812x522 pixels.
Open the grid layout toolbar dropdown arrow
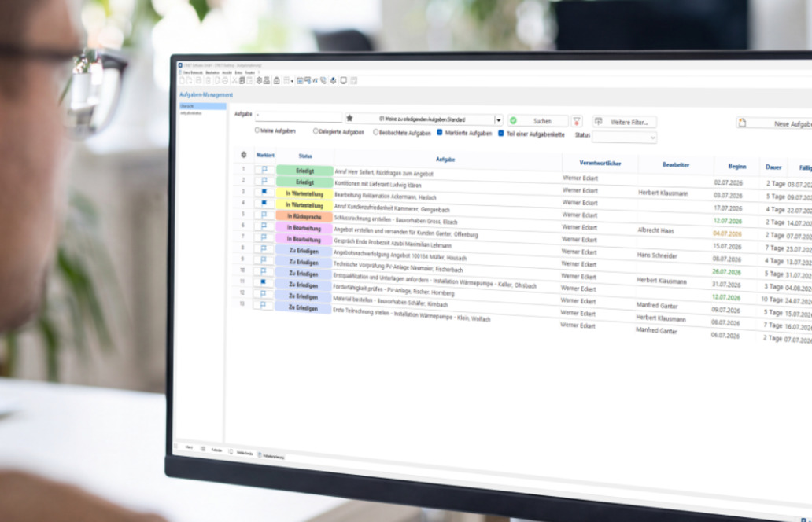pos(292,81)
